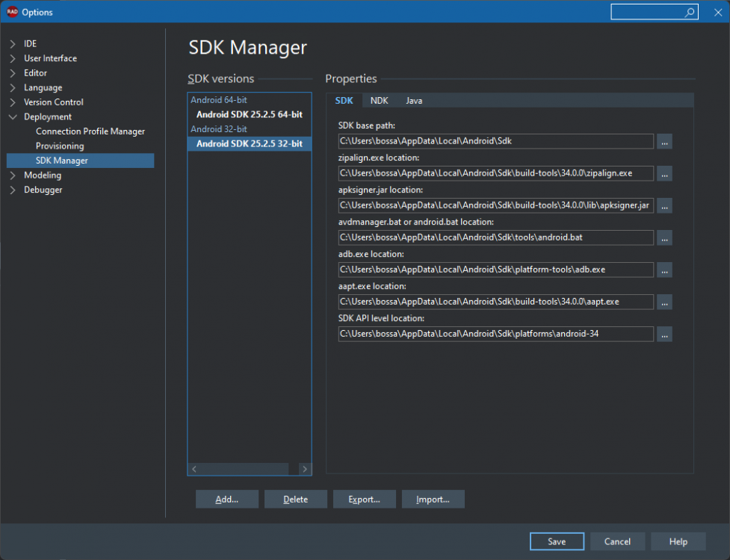Click the adb.exe location field
This screenshot has height=560, width=730.
point(496,270)
